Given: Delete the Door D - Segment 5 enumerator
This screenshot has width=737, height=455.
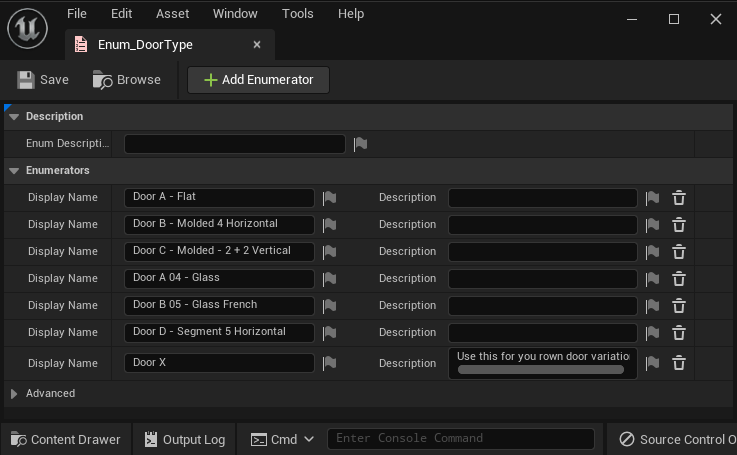Looking at the screenshot, I should [679, 333].
